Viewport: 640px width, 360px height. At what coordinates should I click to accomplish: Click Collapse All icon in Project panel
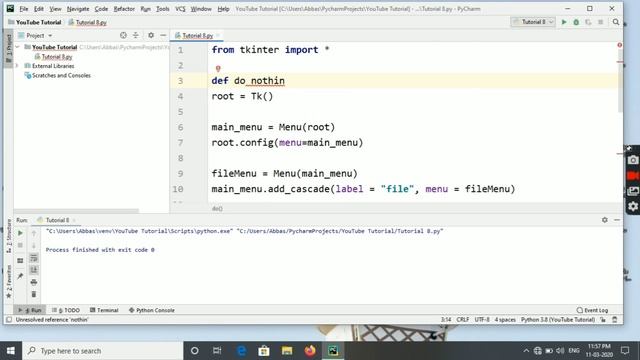(x=136, y=36)
